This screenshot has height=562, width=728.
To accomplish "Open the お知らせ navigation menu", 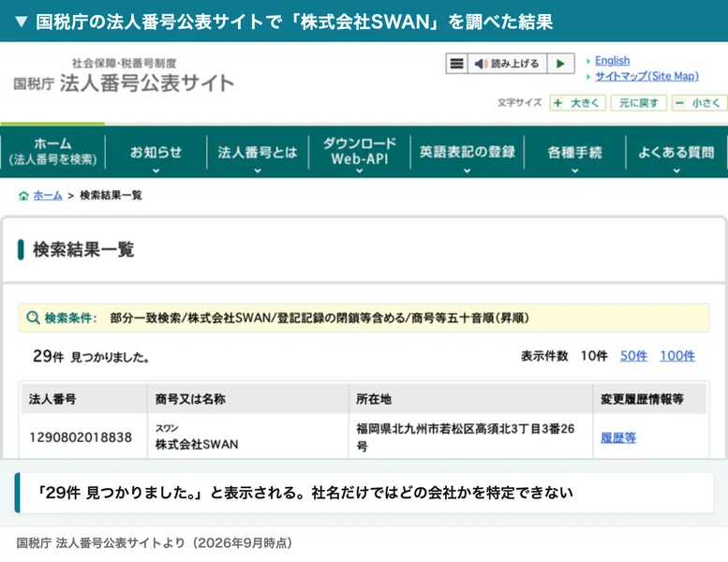I will (x=156, y=152).
